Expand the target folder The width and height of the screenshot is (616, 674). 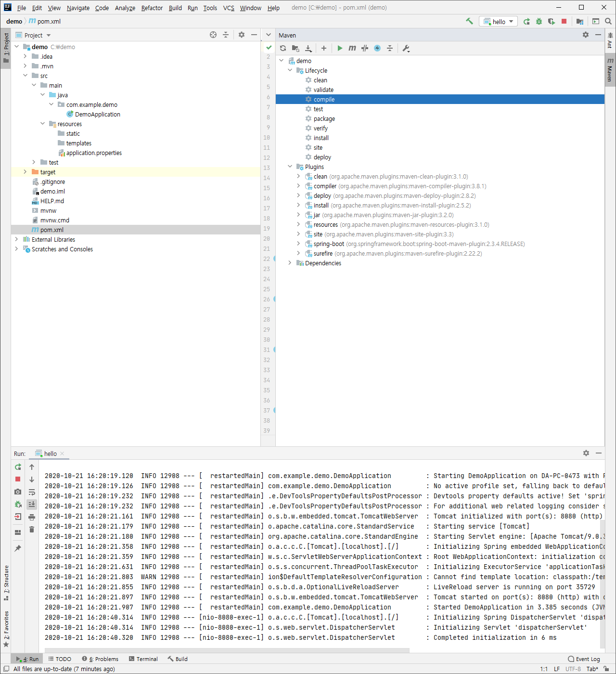25,172
